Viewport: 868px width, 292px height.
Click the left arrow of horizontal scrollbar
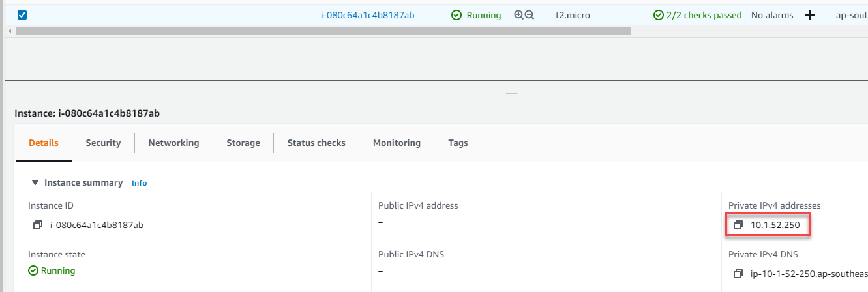tap(8, 31)
